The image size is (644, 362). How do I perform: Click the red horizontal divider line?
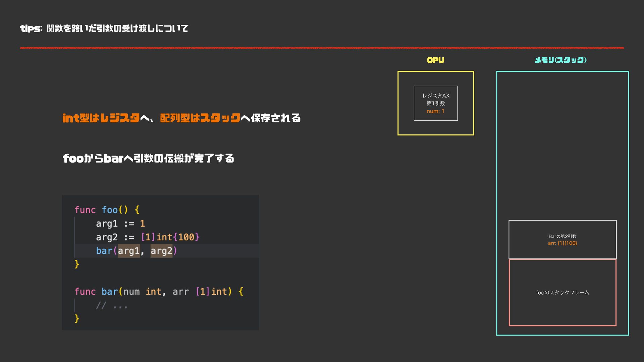pyautogui.click(x=322, y=48)
